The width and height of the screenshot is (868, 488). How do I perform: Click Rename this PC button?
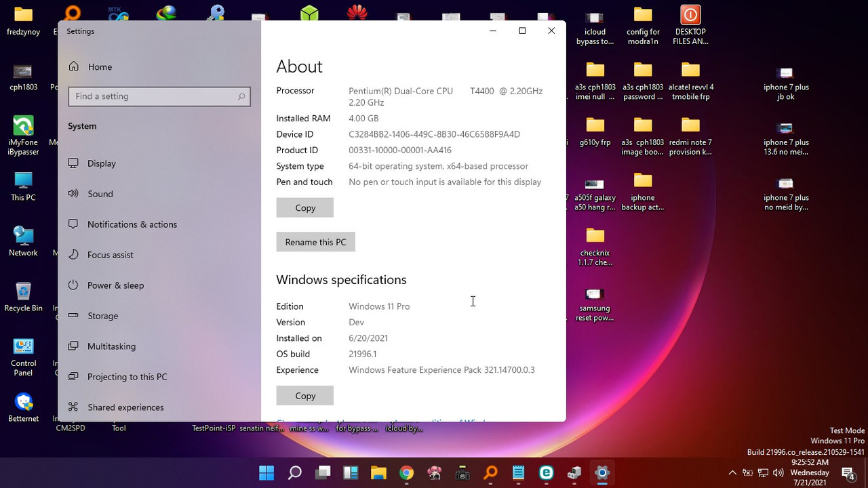pos(315,242)
